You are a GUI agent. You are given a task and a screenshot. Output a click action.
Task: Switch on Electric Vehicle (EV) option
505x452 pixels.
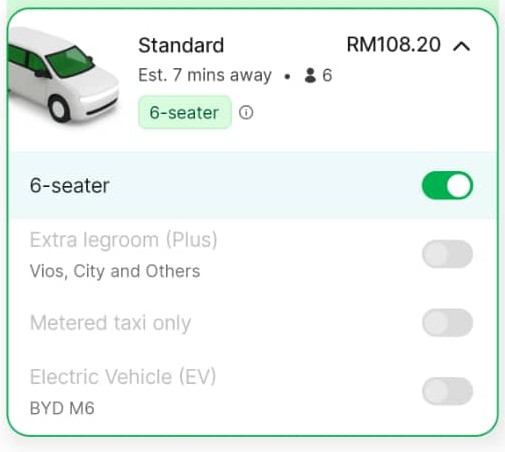pos(447,391)
